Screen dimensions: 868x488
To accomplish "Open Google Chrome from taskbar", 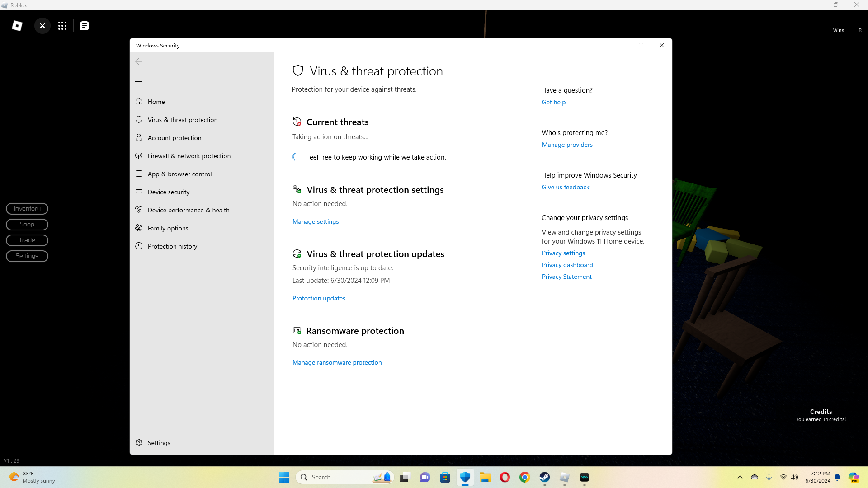I will (x=524, y=477).
